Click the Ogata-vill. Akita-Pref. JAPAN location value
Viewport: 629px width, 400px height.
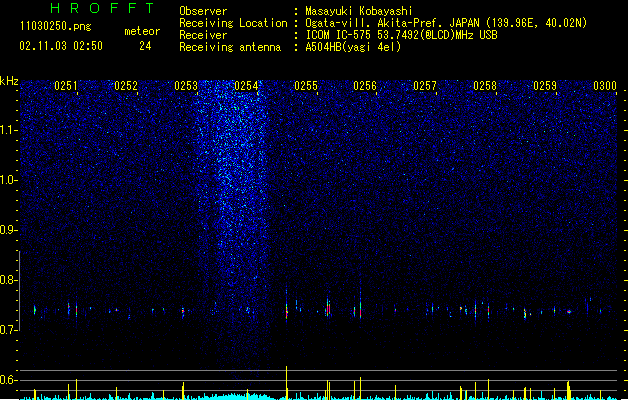coord(446,23)
